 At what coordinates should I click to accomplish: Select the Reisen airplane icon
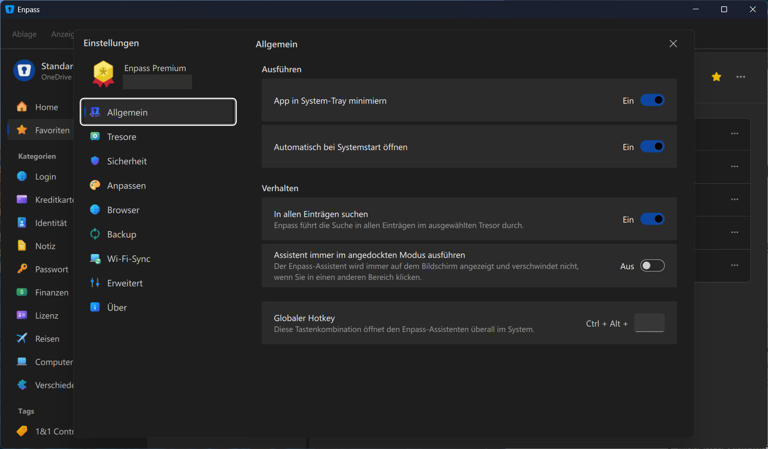(22, 338)
